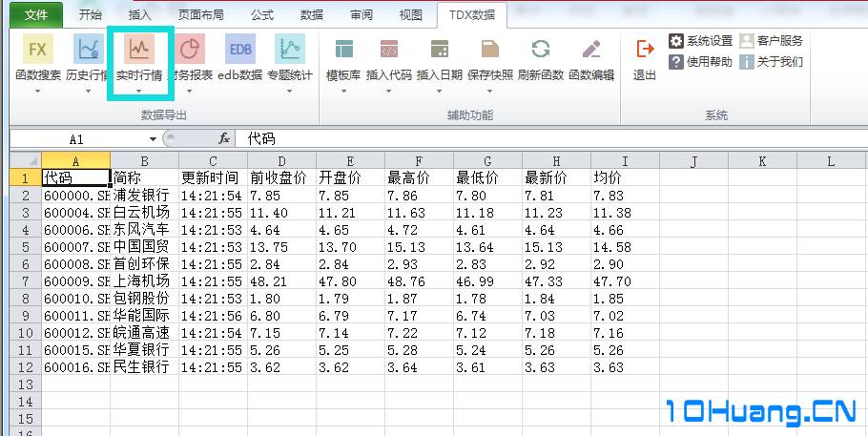Click the 均价 header cell
Image resolution: width=868 pixels, height=436 pixels.
[x=625, y=177]
